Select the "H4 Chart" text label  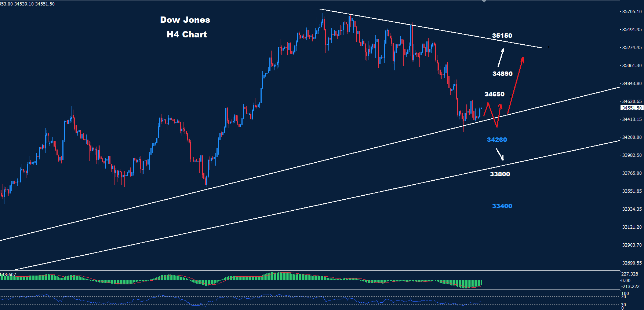pos(186,34)
